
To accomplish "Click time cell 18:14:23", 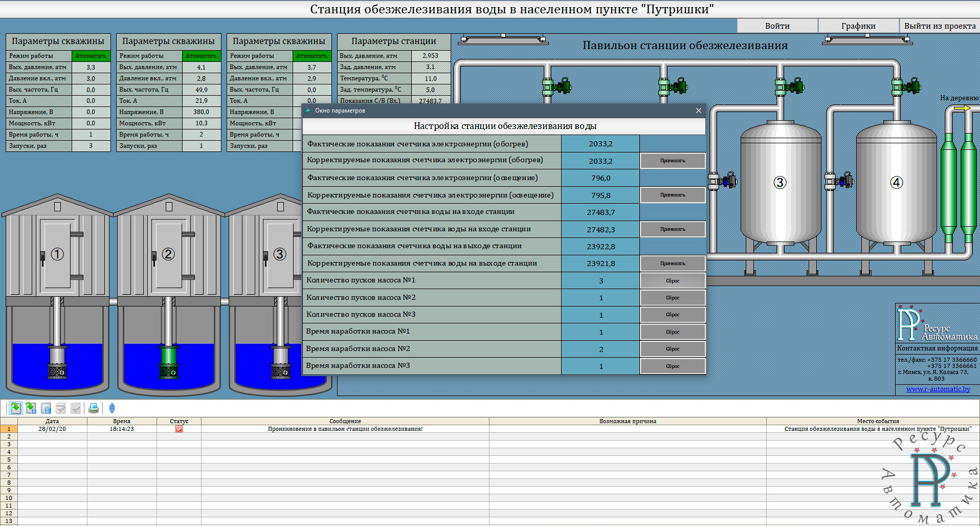I will (x=122, y=429).
